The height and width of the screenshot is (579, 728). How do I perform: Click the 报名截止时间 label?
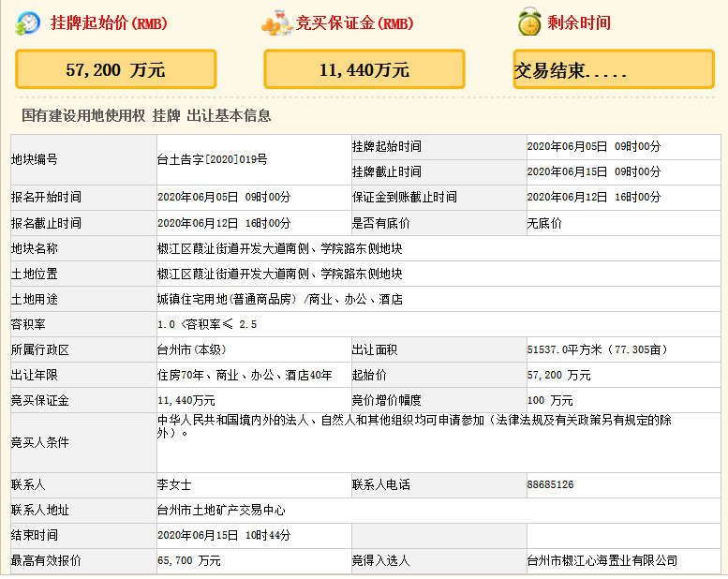coord(46,223)
